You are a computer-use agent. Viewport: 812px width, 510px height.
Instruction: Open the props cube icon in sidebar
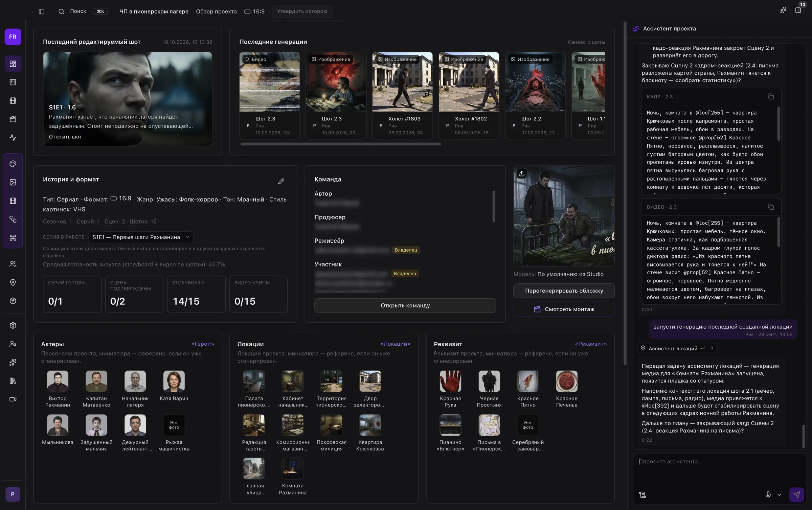pyautogui.click(x=13, y=301)
